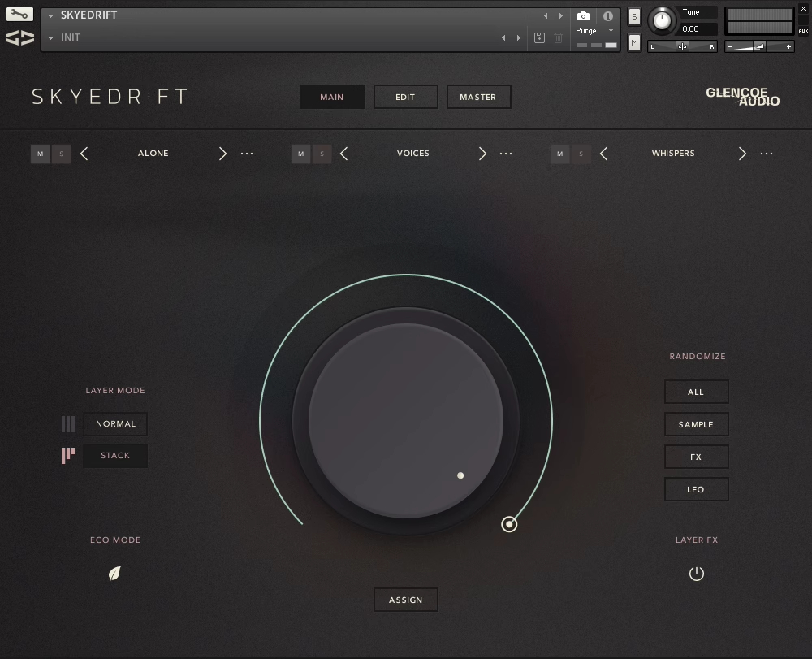Mute the VOICES layer

[301, 154]
